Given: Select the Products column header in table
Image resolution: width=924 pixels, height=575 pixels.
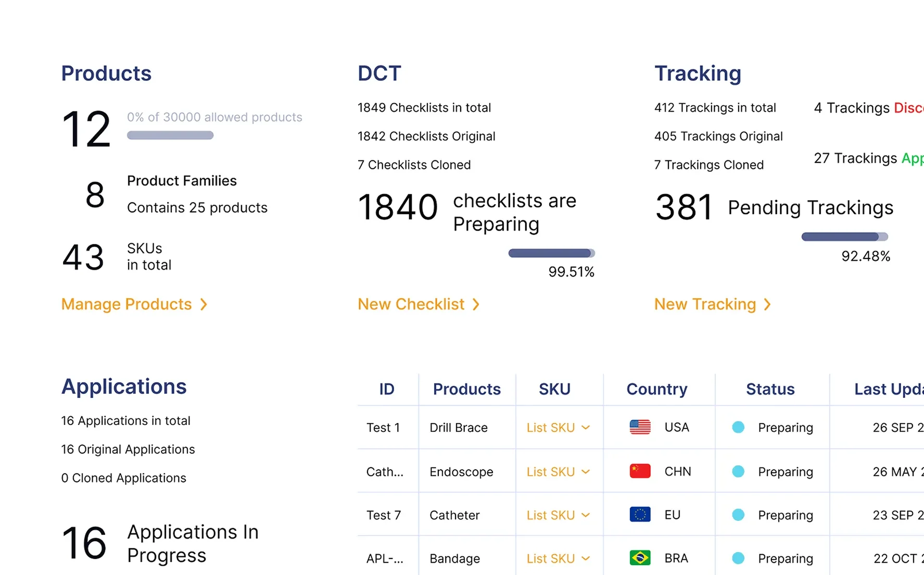Looking at the screenshot, I should 466,389.
